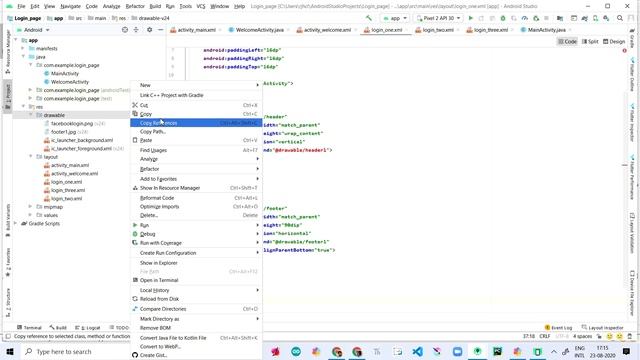Switch editor to Split view

pos(590,41)
